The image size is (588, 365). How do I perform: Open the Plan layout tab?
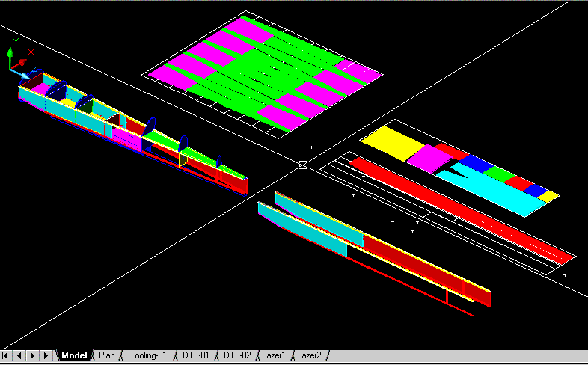[107, 355]
